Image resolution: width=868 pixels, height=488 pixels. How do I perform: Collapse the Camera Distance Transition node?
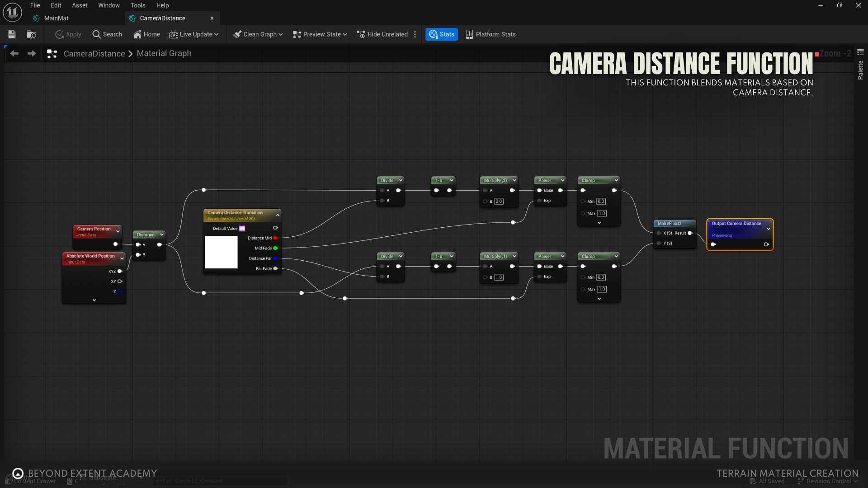[x=278, y=215]
